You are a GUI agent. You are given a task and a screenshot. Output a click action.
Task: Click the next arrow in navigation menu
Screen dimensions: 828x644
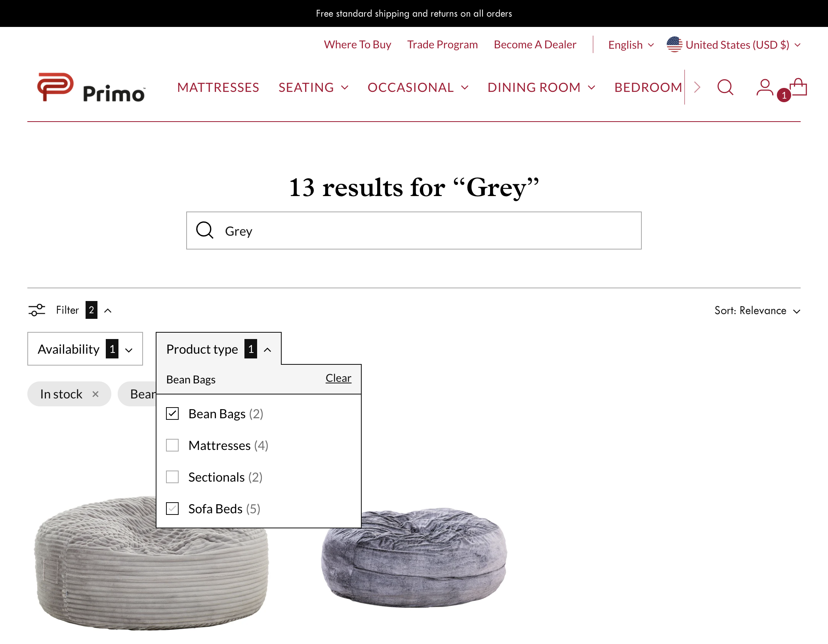coord(698,87)
